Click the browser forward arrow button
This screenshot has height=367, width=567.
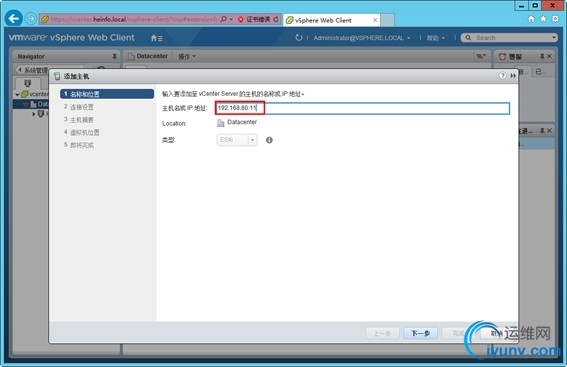point(30,18)
